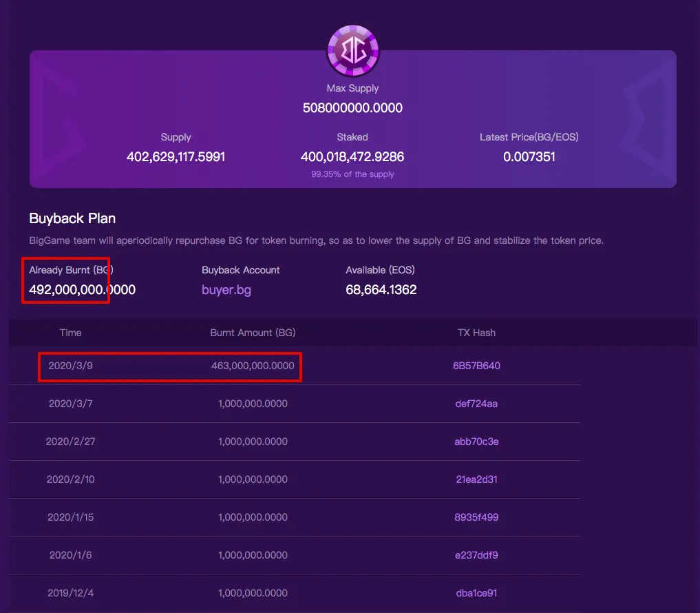This screenshot has height=613, width=700.
Task: Click the 2020/2/10 date cell
Action: pyautogui.click(x=70, y=479)
